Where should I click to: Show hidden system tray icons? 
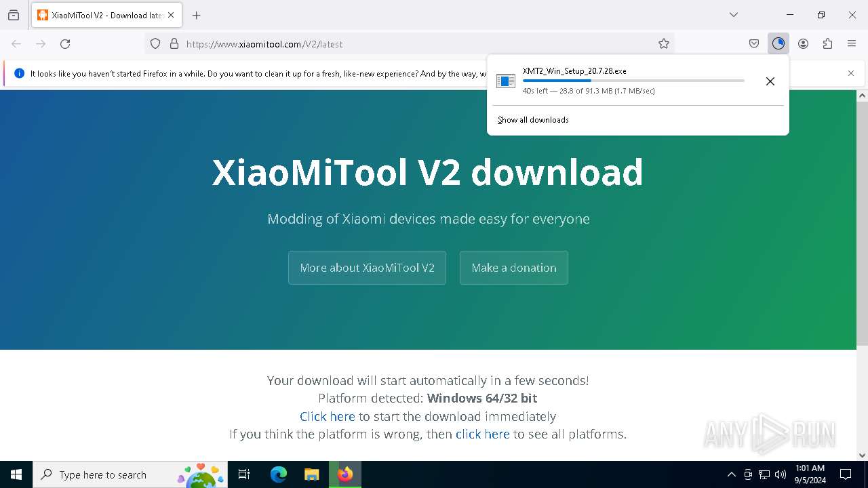pyautogui.click(x=731, y=474)
